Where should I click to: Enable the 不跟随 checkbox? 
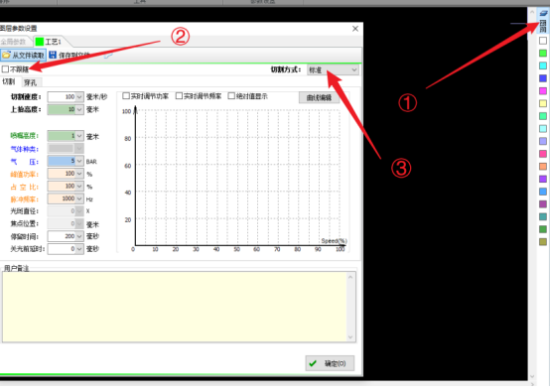[5, 68]
